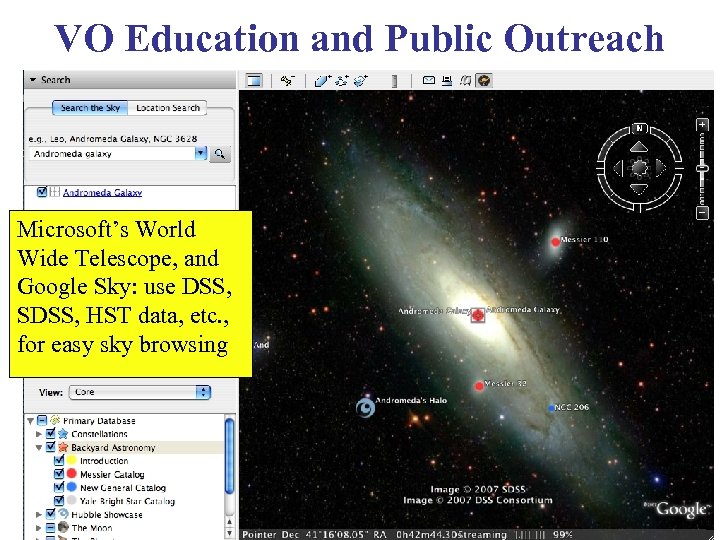Click the print toolbar icon
The width and height of the screenshot is (720, 540).
[447, 81]
